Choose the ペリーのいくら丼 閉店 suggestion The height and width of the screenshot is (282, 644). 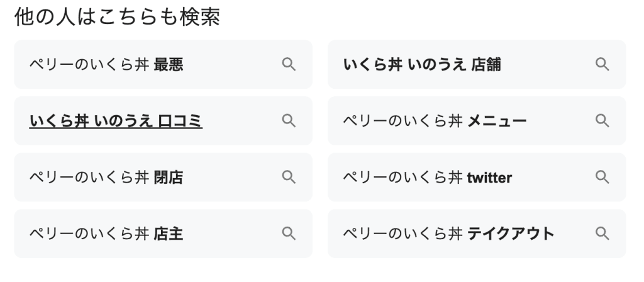[x=107, y=178]
